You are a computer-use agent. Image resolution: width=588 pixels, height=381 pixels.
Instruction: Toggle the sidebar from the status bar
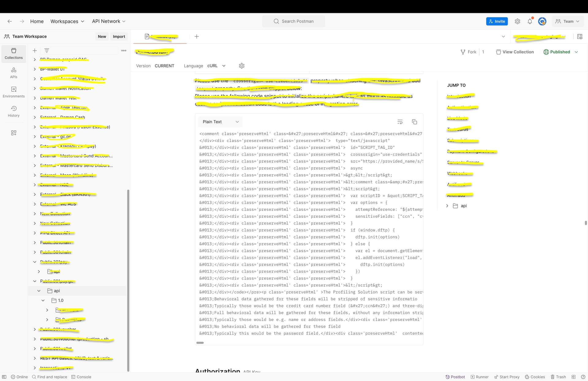(4, 377)
